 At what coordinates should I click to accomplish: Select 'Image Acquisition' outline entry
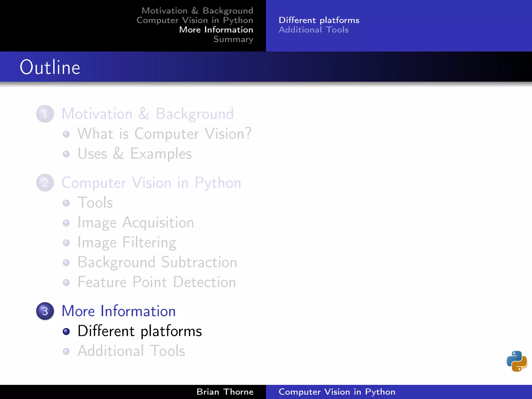point(136,223)
